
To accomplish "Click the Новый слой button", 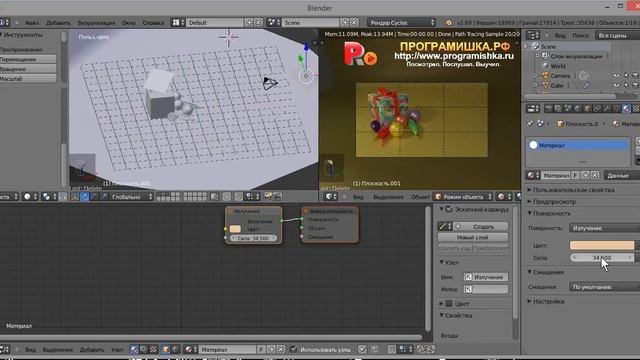I will (473, 237).
